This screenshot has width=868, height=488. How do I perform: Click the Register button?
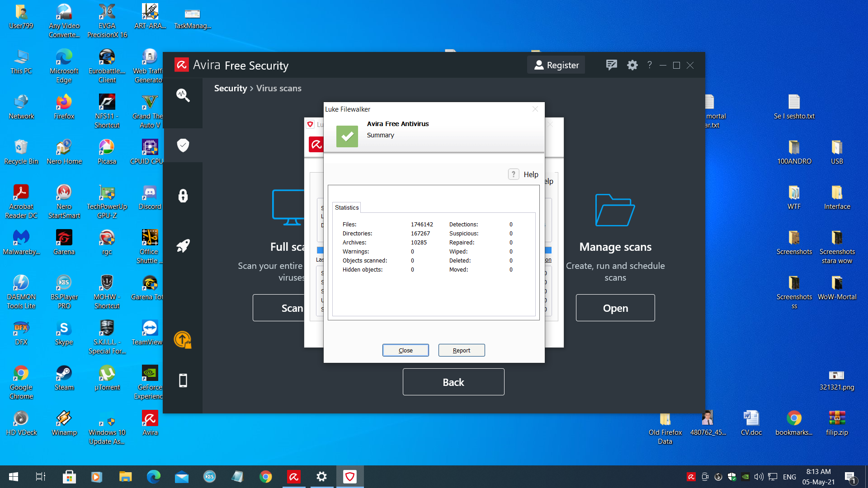556,65
